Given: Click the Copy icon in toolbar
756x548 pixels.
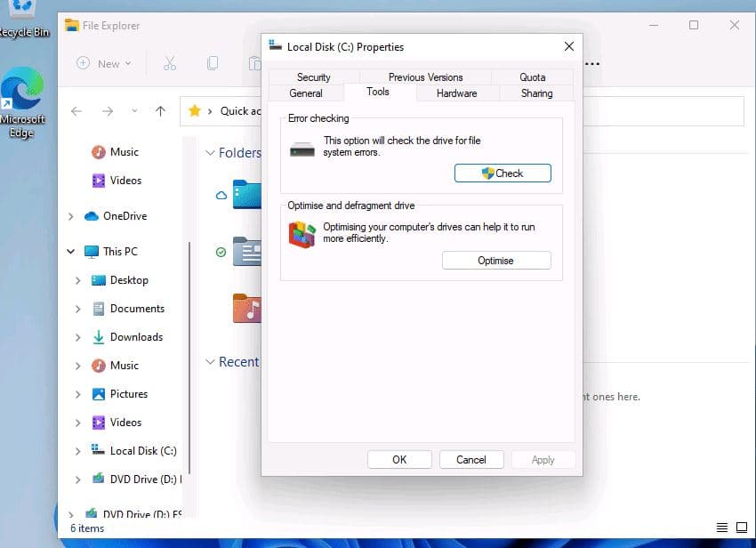Looking at the screenshot, I should point(213,63).
